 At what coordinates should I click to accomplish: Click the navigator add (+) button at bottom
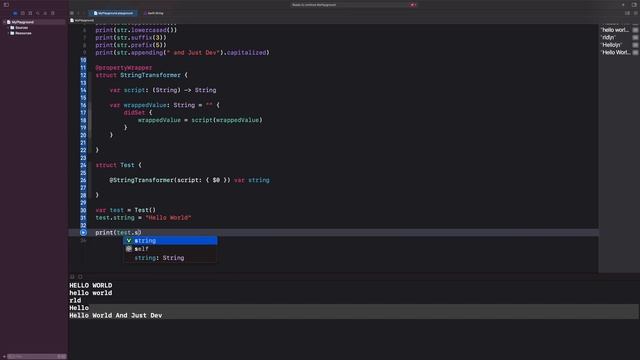click(4, 356)
